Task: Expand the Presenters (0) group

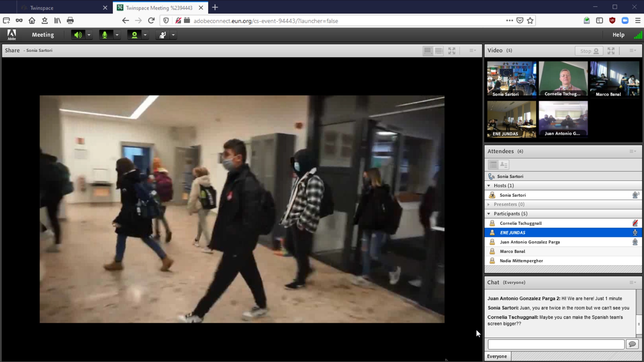Action: click(489, 204)
